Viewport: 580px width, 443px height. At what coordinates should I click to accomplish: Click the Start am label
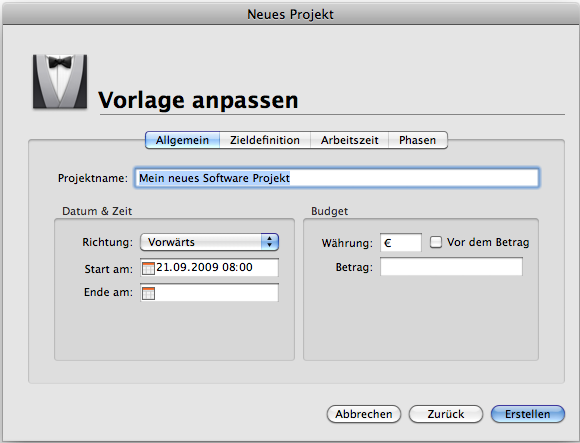108,269
